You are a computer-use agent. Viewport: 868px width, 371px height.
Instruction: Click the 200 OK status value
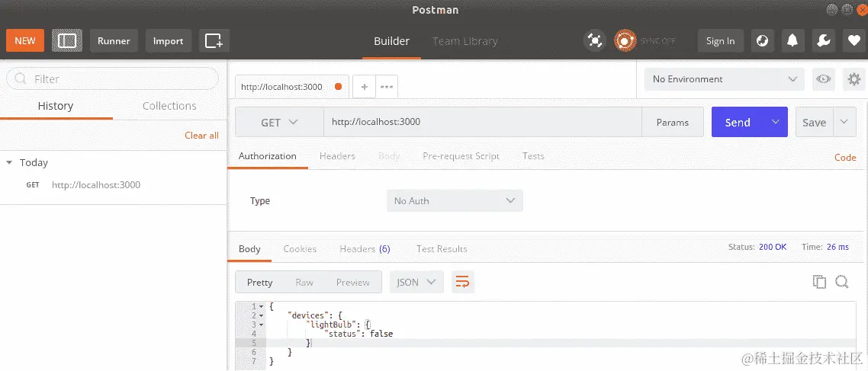(x=773, y=247)
